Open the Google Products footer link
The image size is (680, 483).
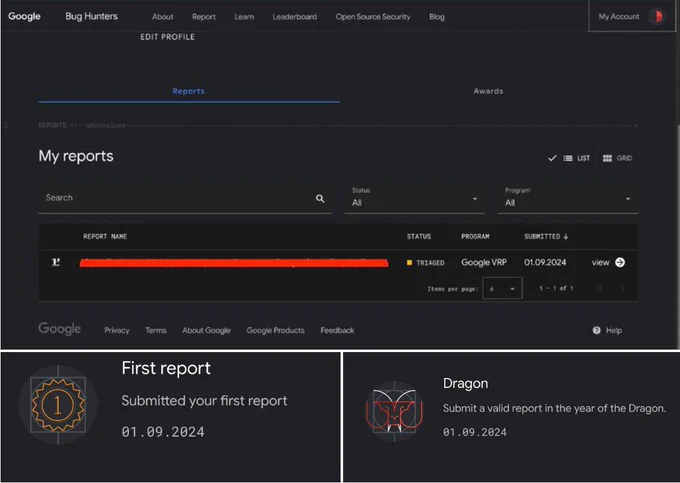[x=275, y=330]
